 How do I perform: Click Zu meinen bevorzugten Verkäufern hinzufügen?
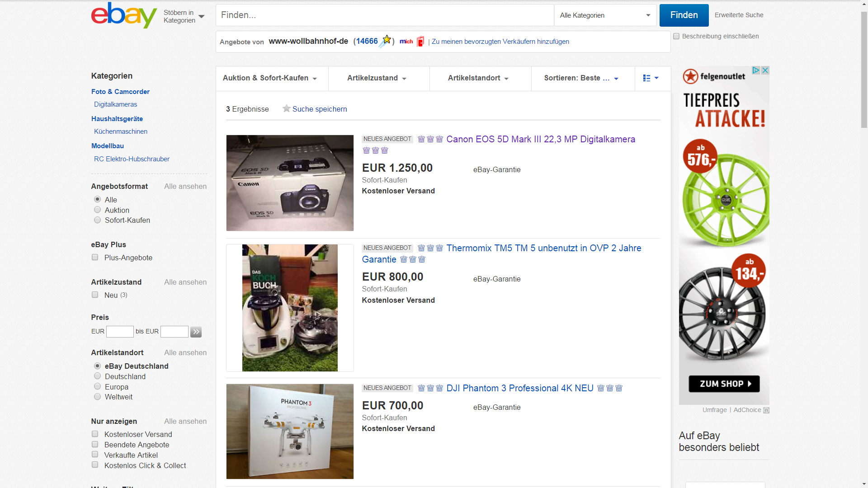coord(500,42)
